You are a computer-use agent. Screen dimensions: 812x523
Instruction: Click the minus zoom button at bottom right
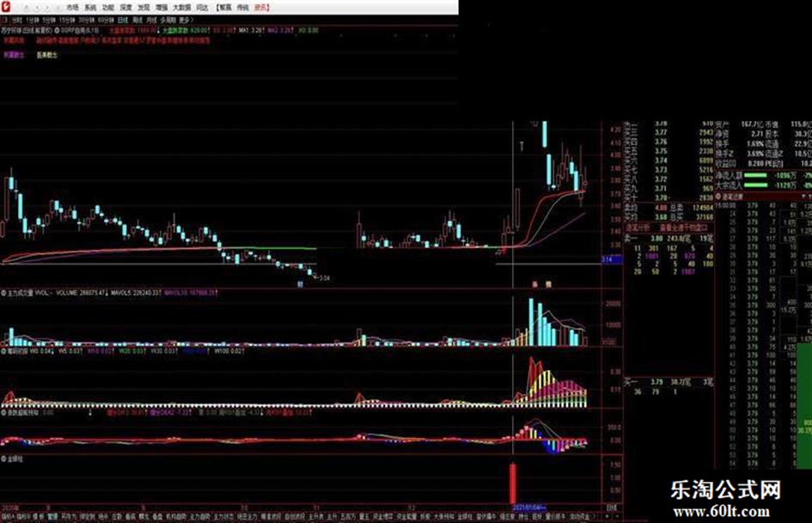coord(617,516)
